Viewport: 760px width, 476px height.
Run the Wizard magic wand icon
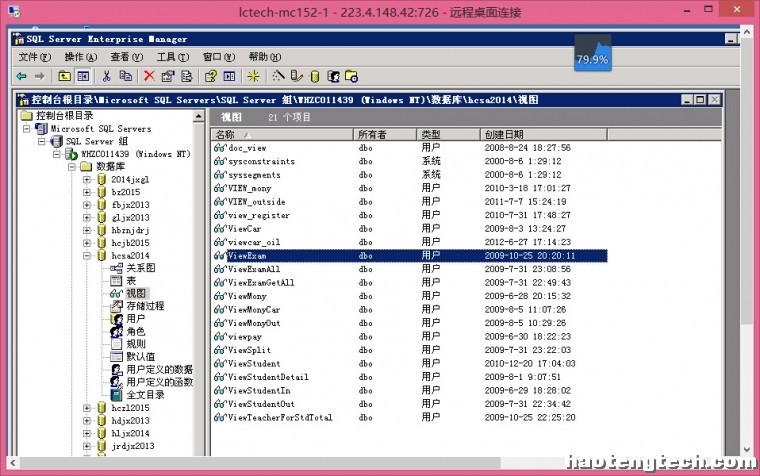(x=278, y=76)
